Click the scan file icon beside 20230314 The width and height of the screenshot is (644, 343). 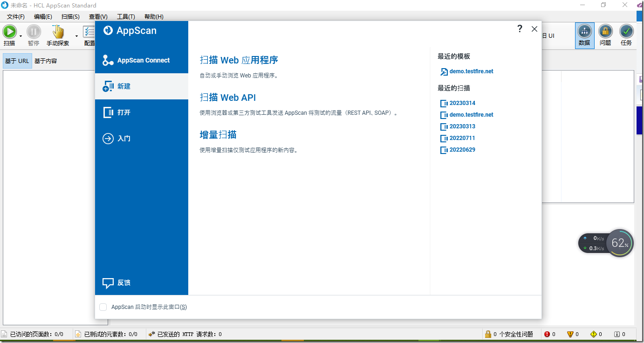(x=444, y=103)
